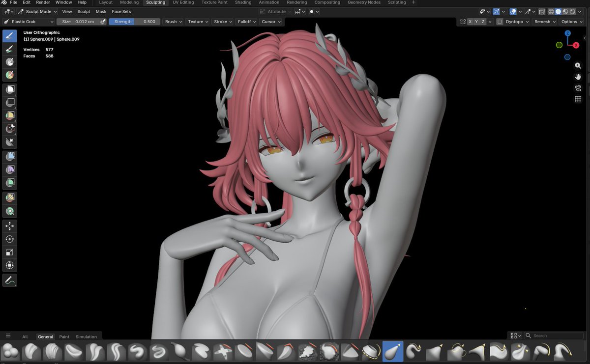Open the Render menu
This screenshot has width=590, height=364.
click(43, 2)
